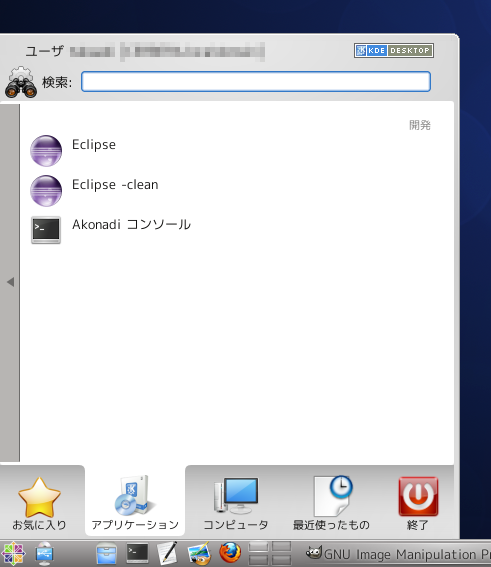Open the Kickoff launcher button in taskbar

coord(13,554)
